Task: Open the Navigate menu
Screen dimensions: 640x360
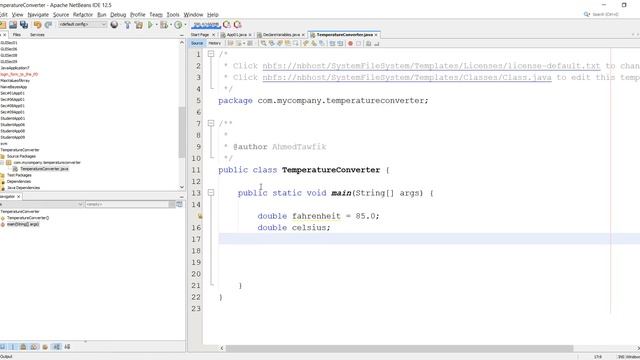Action: tap(38, 15)
